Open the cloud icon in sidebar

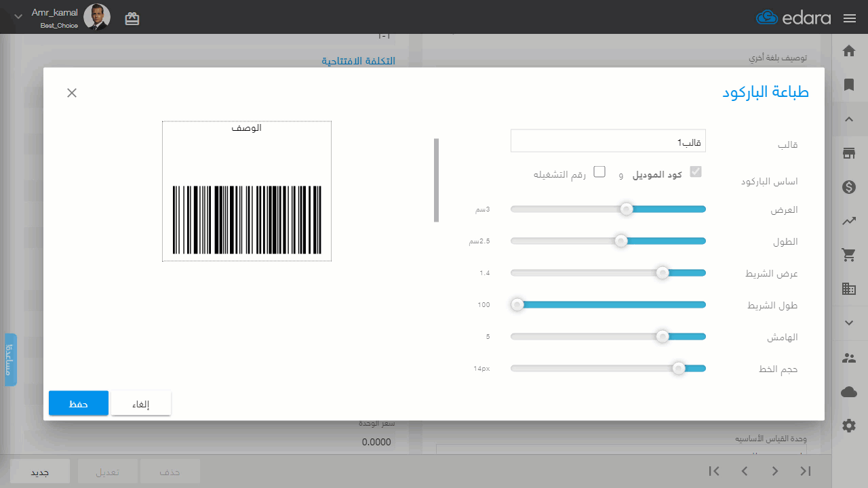point(848,392)
